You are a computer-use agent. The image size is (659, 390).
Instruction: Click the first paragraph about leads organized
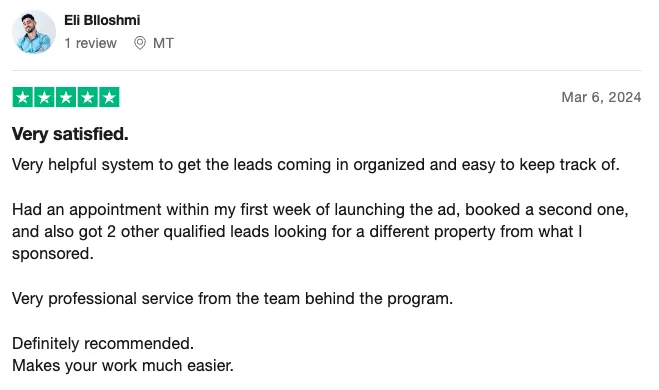coord(316,164)
